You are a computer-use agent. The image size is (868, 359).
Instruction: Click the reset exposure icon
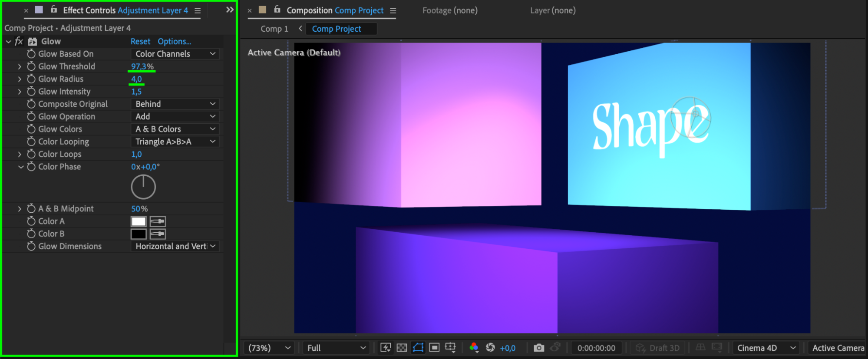pyautogui.click(x=490, y=348)
